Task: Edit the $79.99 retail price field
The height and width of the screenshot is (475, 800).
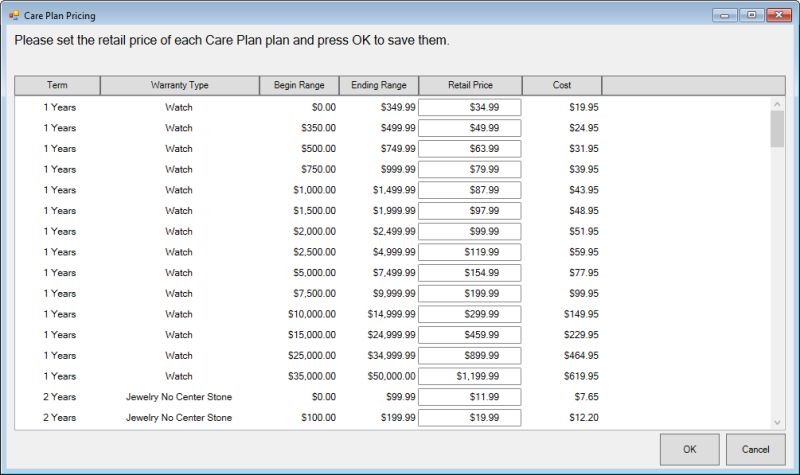Action: tap(469, 169)
